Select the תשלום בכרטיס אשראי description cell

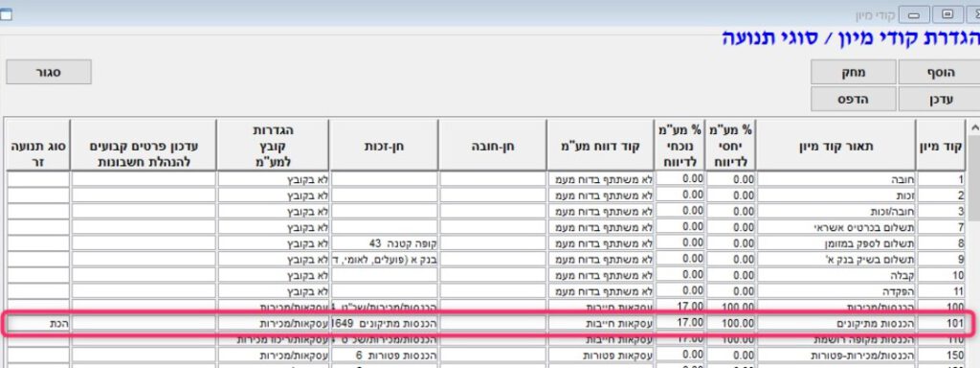point(835,226)
